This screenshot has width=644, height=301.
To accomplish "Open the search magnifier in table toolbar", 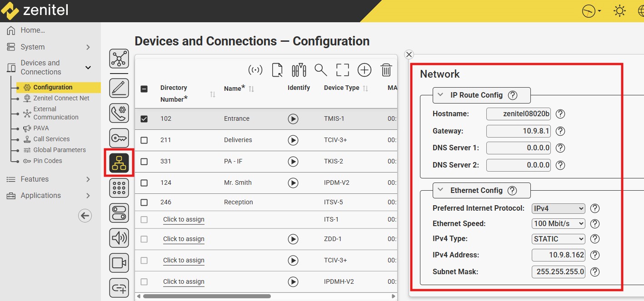I will [321, 70].
